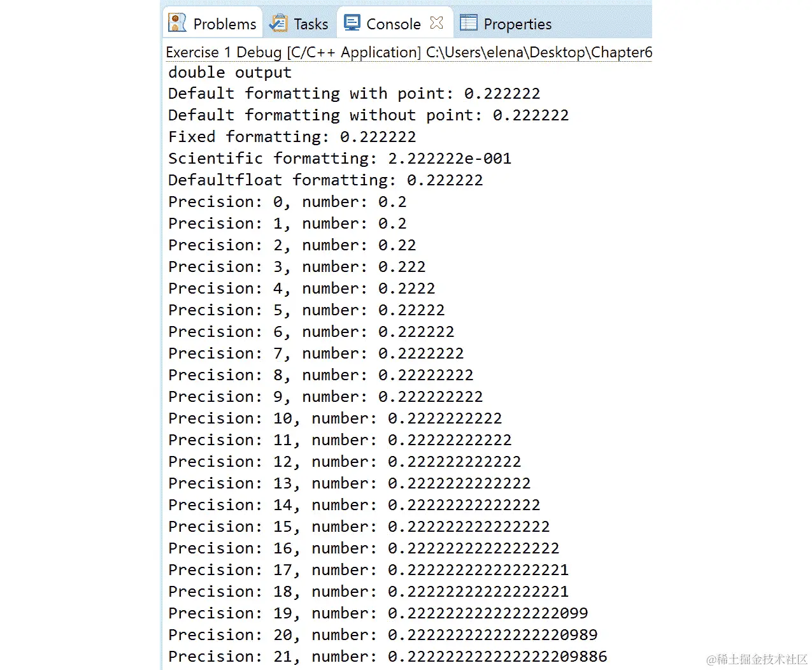The height and width of the screenshot is (670, 812).
Task: Open the Problems tab
Action: [212, 24]
